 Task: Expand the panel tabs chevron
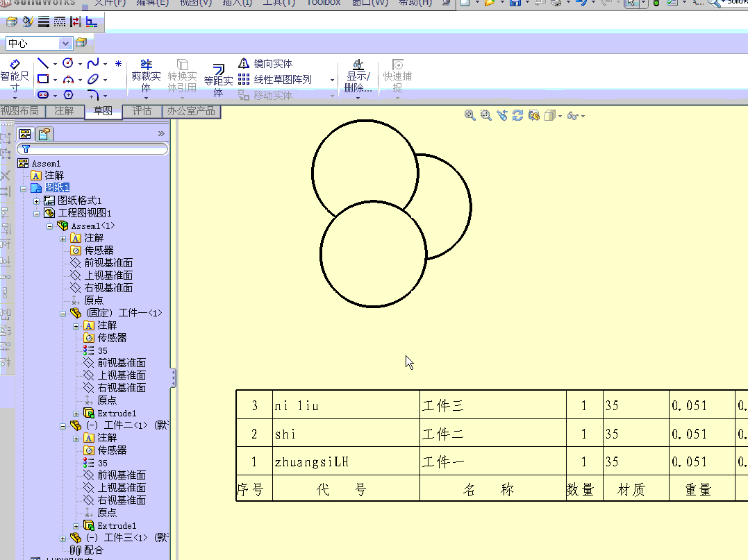click(161, 134)
